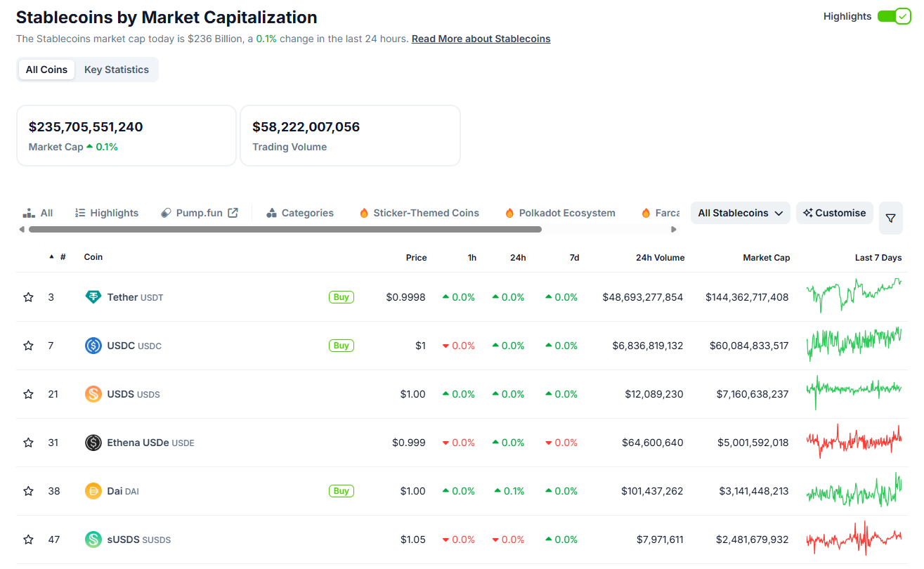Image resolution: width=924 pixels, height=569 pixels.
Task: Sort by 7d column header
Action: coord(574,258)
